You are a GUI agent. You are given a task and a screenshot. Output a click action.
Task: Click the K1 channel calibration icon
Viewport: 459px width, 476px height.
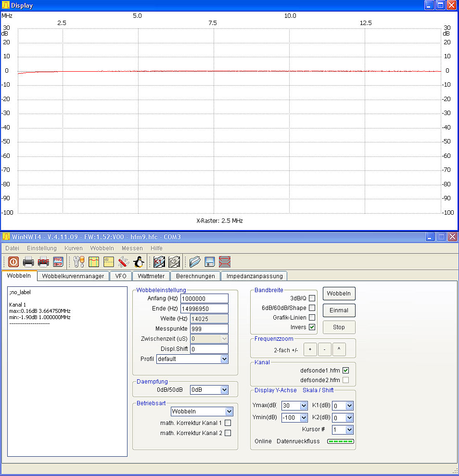[x=159, y=262]
